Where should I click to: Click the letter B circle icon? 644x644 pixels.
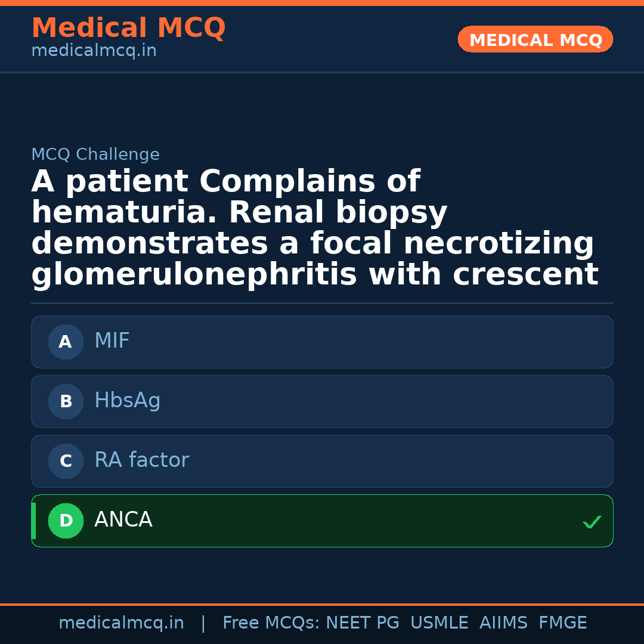66,401
